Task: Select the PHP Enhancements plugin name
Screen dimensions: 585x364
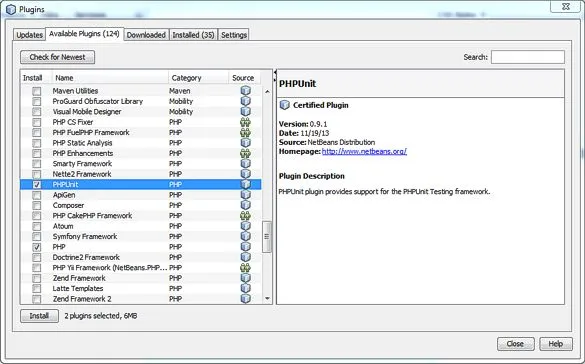Action: pos(83,153)
